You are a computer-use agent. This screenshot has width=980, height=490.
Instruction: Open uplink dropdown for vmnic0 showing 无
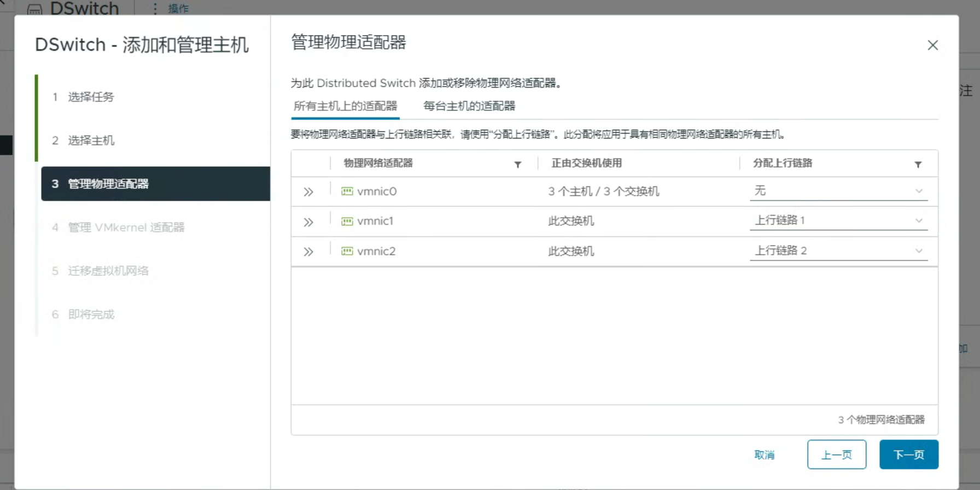pyautogui.click(x=838, y=191)
